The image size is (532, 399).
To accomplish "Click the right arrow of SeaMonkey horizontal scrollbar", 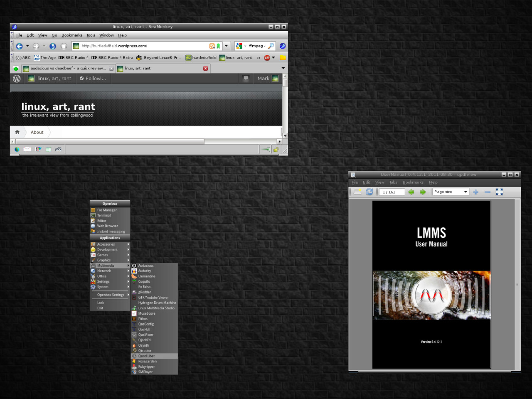I will click(279, 142).
